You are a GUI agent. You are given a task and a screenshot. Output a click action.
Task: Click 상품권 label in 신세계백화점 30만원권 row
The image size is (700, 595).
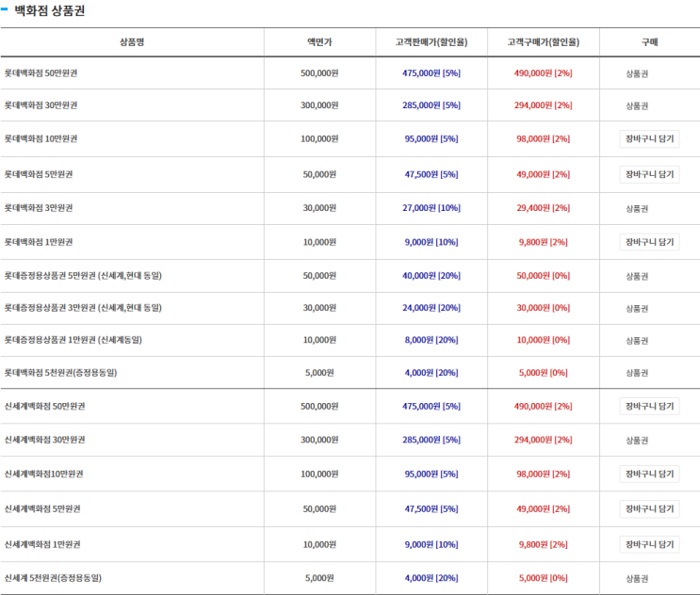(x=637, y=441)
